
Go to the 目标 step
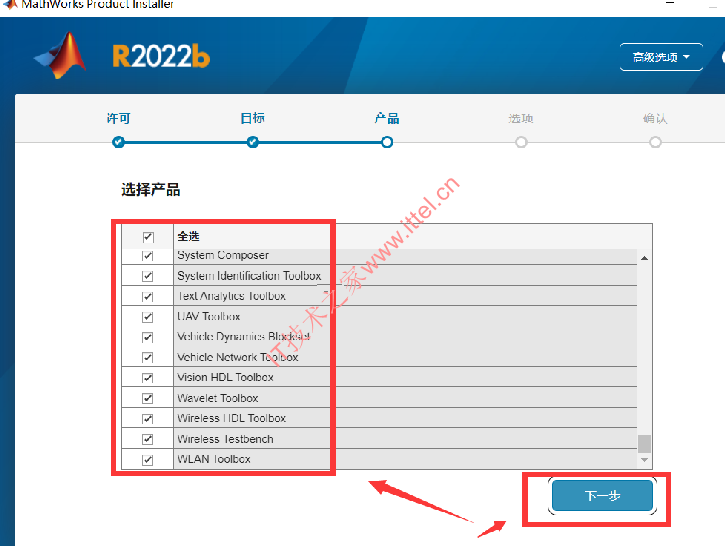pos(252,118)
